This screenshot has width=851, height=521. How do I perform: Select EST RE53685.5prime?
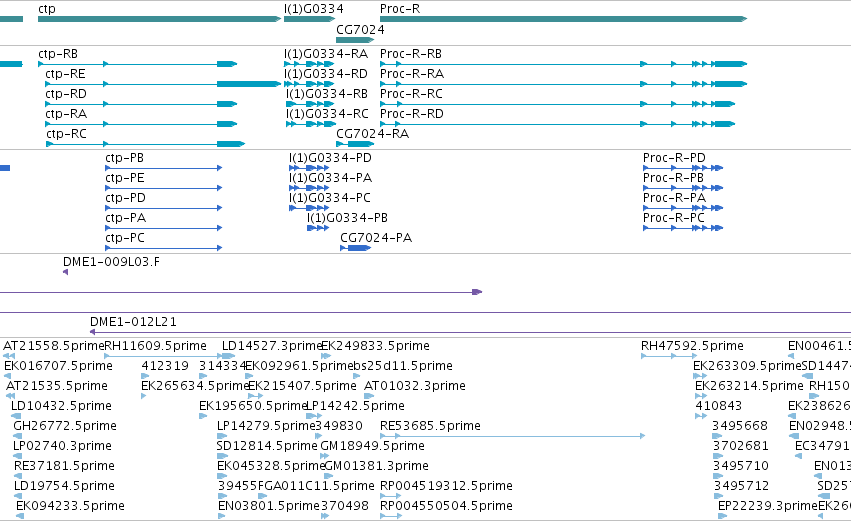pyautogui.click(x=430, y=427)
